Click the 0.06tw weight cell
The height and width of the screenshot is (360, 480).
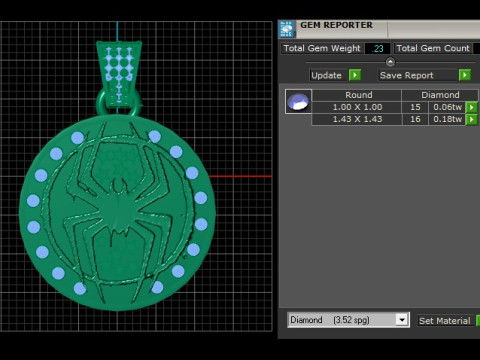click(447, 107)
